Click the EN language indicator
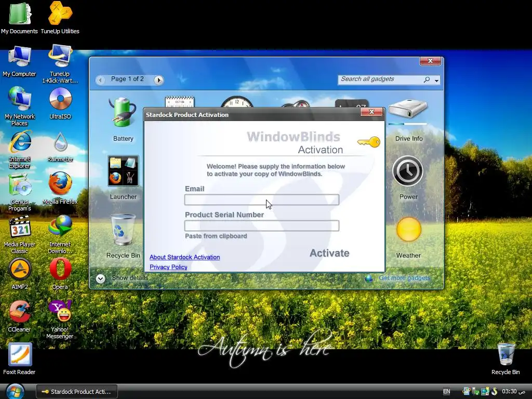 click(446, 392)
